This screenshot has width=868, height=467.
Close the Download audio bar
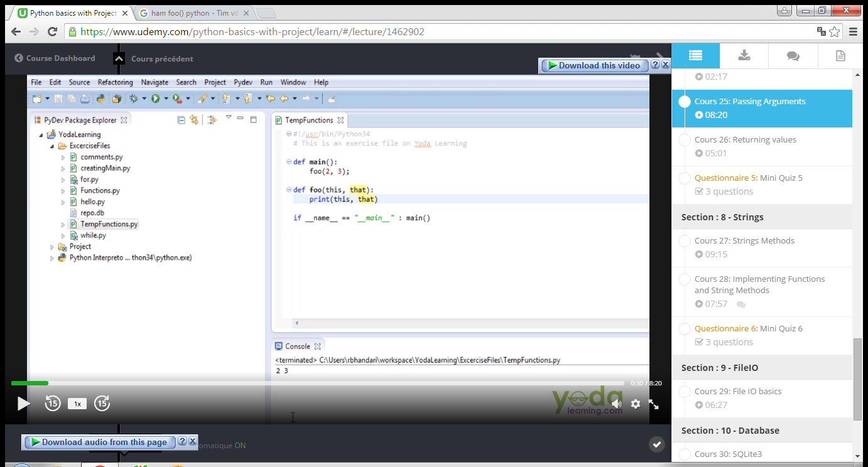(193, 441)
